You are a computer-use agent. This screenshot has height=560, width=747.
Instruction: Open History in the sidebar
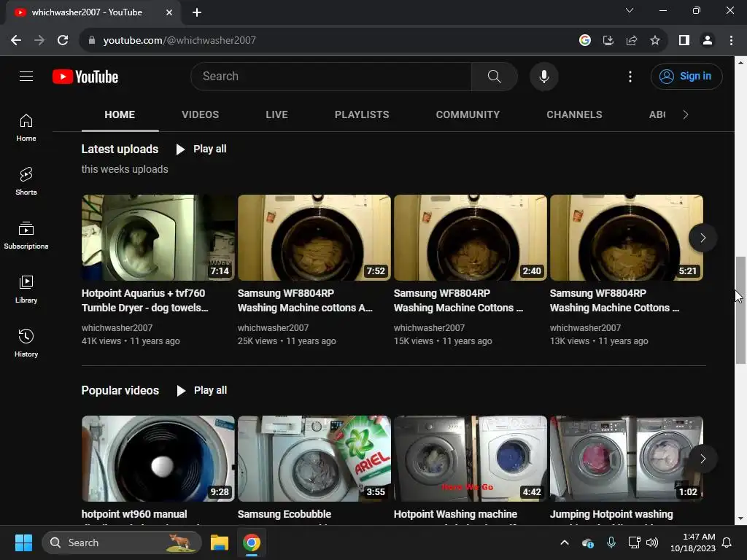pyautogui.click(x=26, y=343)
